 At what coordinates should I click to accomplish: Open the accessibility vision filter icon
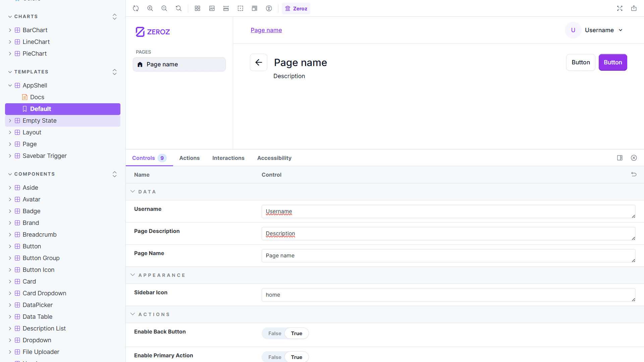pyautogui.click(x=269, y=8)
